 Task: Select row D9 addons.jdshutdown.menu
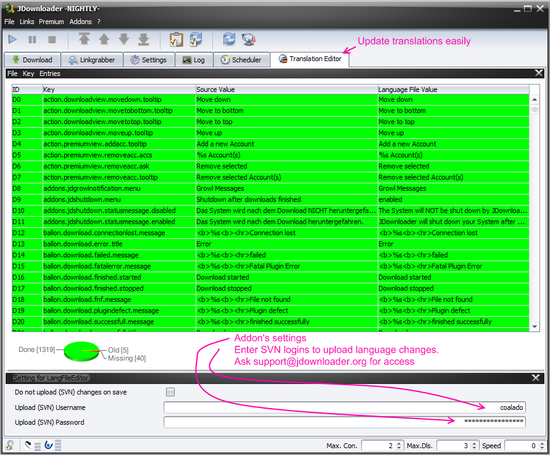click(270, 199)
